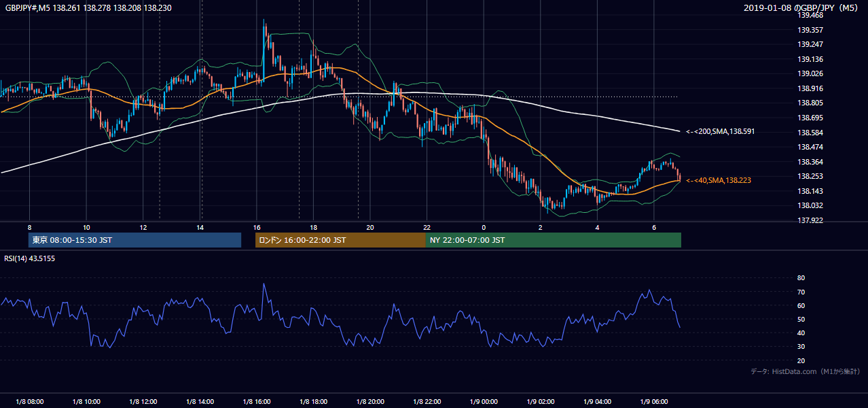This screenshot has height=408, width=868.
Task: Click RSI axis level 50
Action: pyautogui.click(x=801, y=319)
